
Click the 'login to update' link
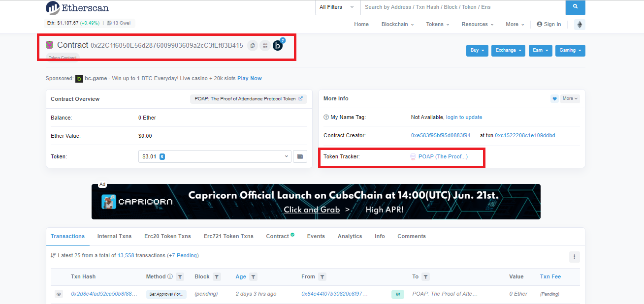pyautogui.click(x=464, y=117)
